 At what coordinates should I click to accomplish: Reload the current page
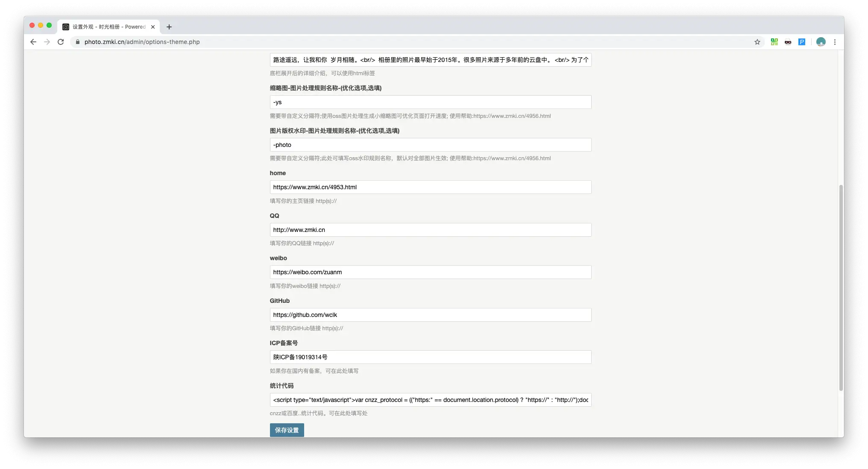pos(61,42)
